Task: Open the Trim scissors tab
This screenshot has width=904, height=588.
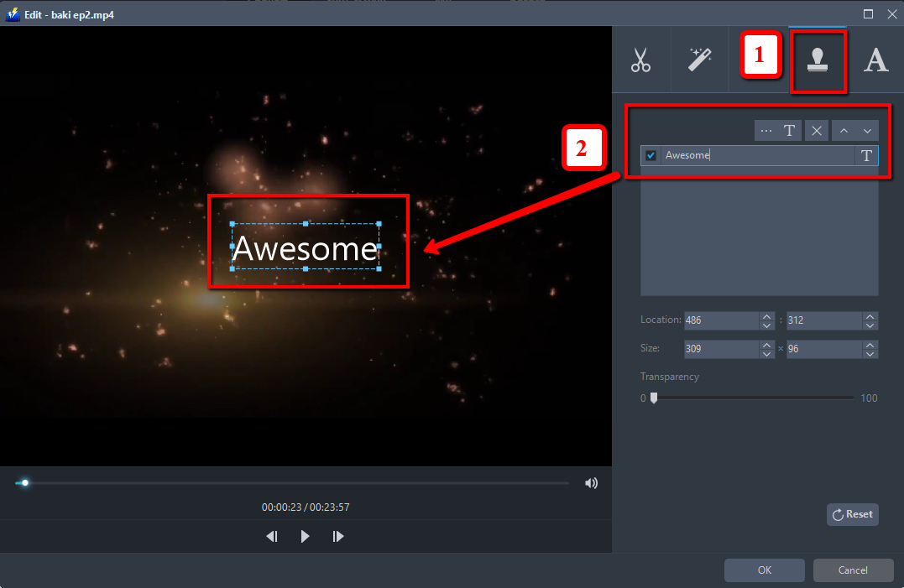Action: click(x=641, y=60)
